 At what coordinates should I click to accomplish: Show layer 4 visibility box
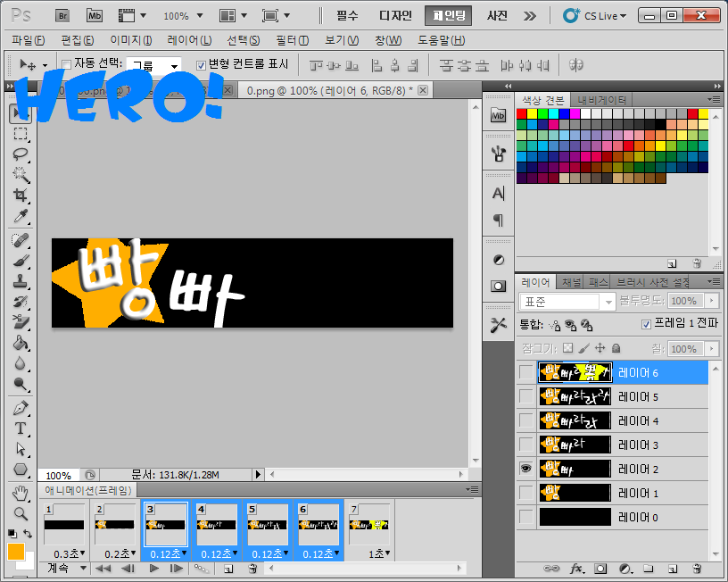(525, 420)
